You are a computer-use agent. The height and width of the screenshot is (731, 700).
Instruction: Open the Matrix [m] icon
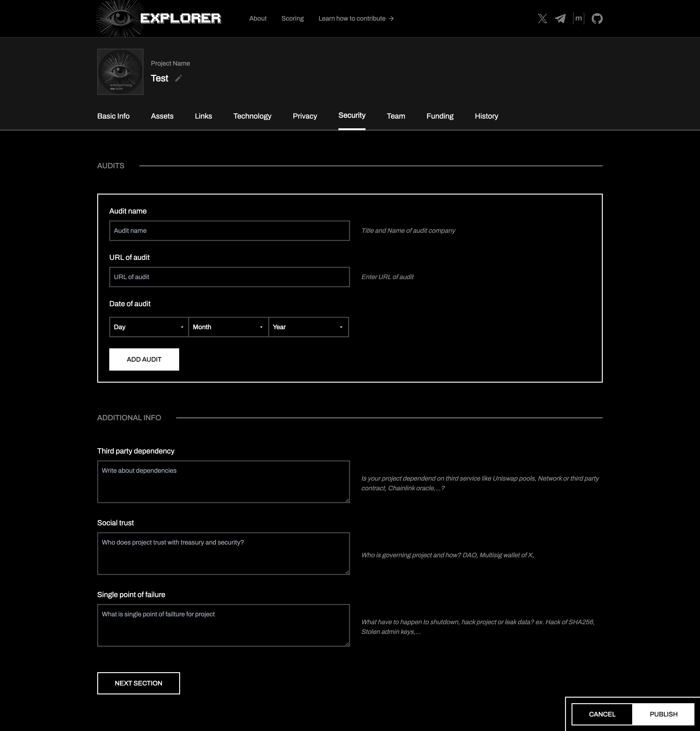click(x=578, y=19)
